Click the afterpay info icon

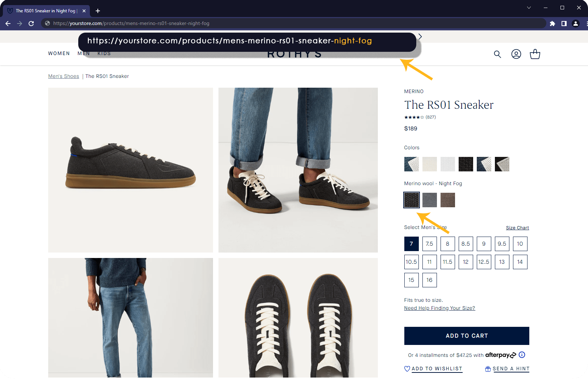522,355
